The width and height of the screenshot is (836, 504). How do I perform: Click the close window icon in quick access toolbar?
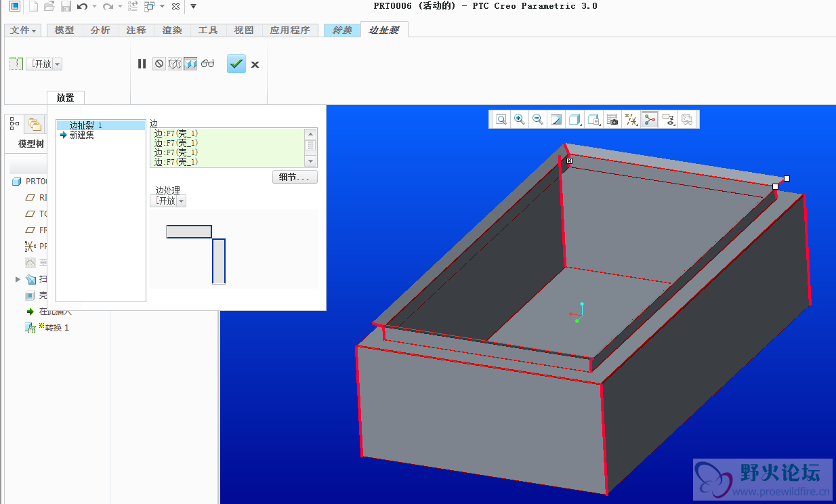tap(175, 6)
